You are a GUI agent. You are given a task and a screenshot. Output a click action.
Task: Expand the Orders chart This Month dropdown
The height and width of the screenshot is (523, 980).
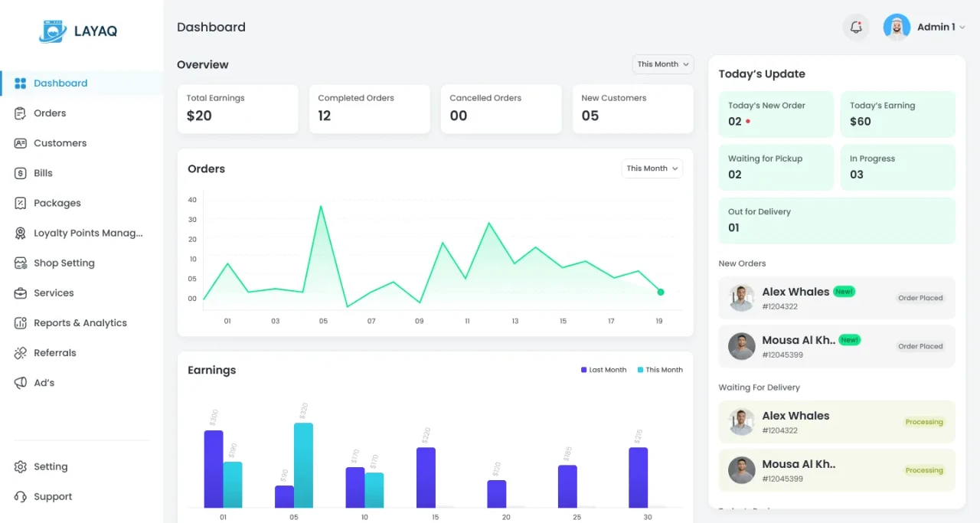point(652,168)
